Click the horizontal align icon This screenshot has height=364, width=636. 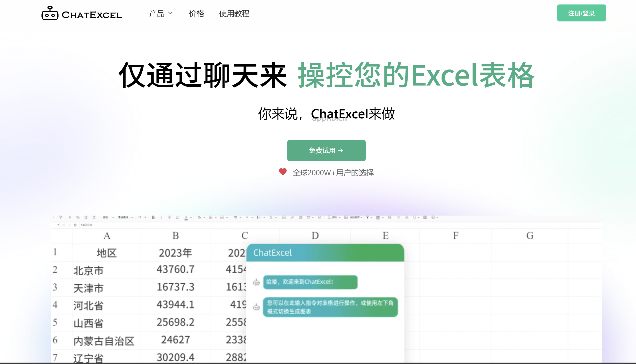click(235, 217)
